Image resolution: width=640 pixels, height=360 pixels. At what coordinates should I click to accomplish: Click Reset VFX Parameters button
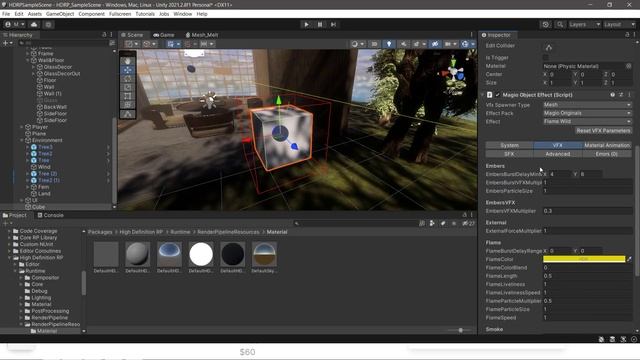point(603,131)
